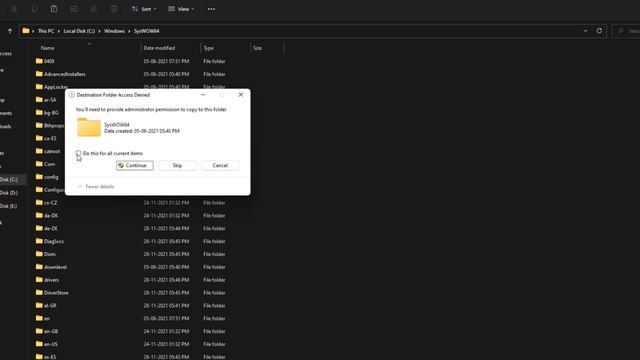Select Local Disk (C:) in the sidebar

[9, 180]
